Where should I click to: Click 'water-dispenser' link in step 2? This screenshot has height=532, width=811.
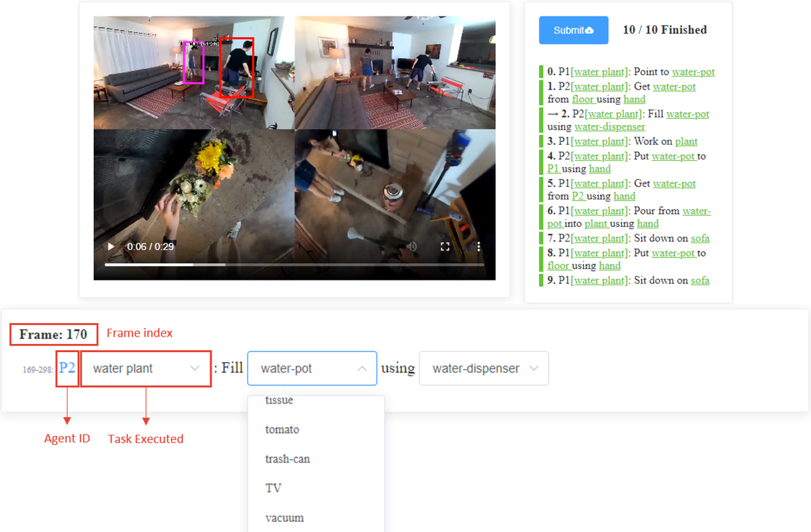[x=610, y=126]
